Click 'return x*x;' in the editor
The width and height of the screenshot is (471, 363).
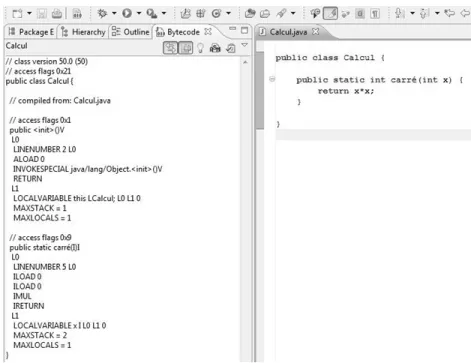point(346,91)
